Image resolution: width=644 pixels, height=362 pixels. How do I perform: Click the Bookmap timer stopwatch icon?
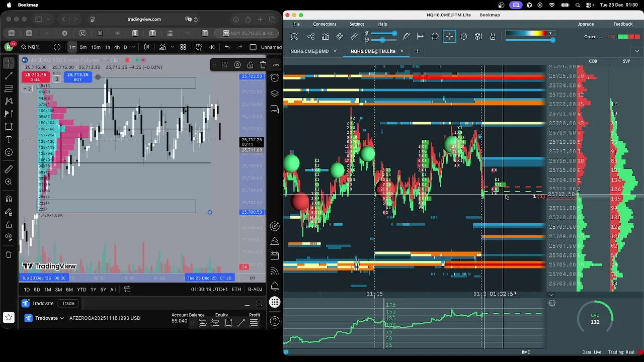(x=464, y=36)
